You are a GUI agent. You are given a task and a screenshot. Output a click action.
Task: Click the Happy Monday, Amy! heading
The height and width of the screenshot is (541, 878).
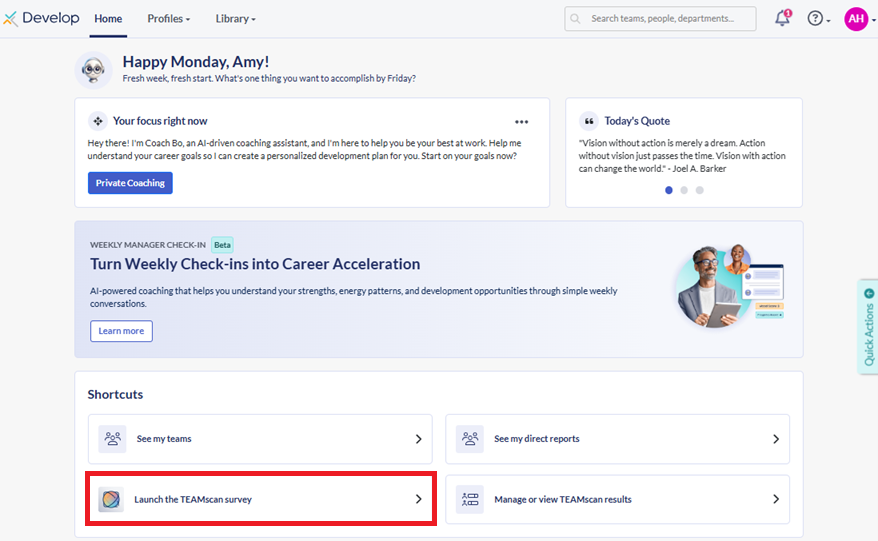tap(196, 62)
